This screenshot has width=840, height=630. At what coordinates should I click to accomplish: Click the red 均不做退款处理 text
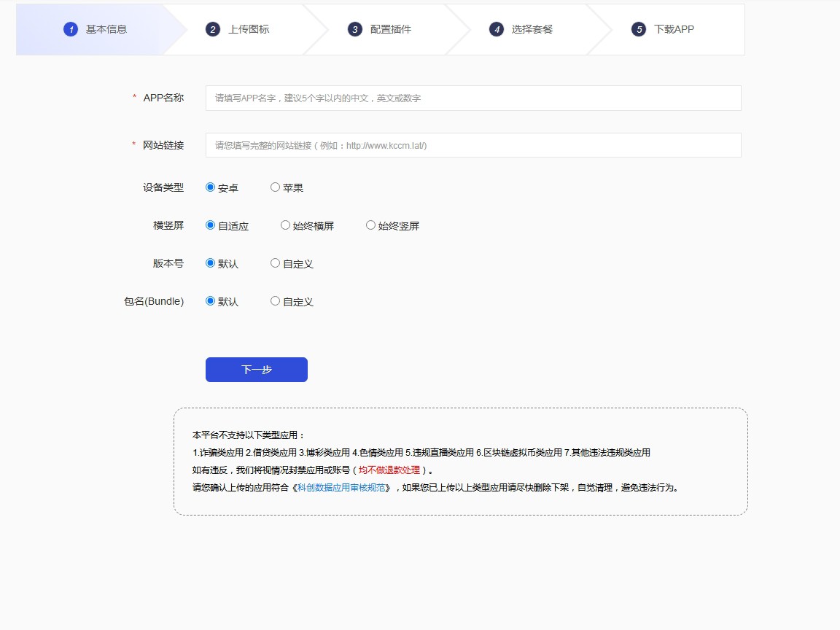tap(389, 470)
